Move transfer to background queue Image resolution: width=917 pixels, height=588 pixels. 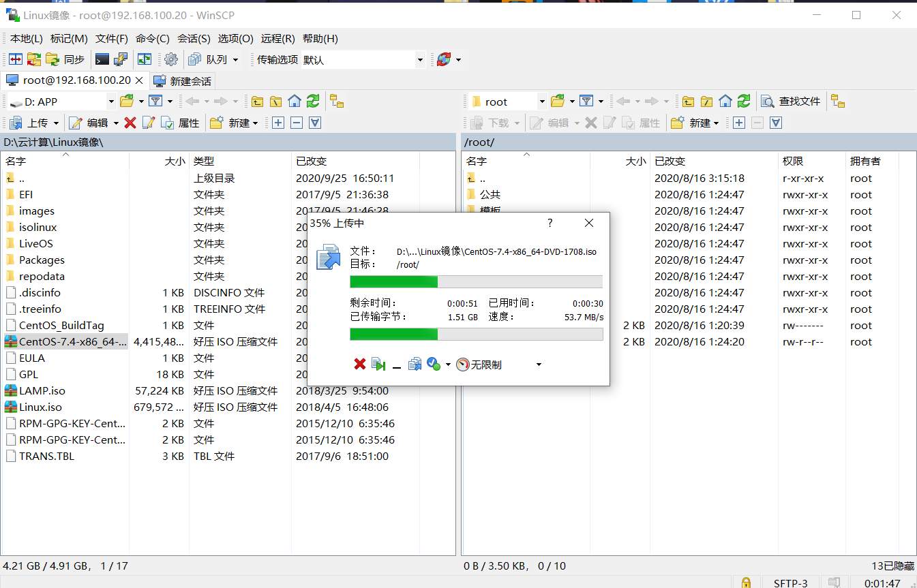(415, 365)
